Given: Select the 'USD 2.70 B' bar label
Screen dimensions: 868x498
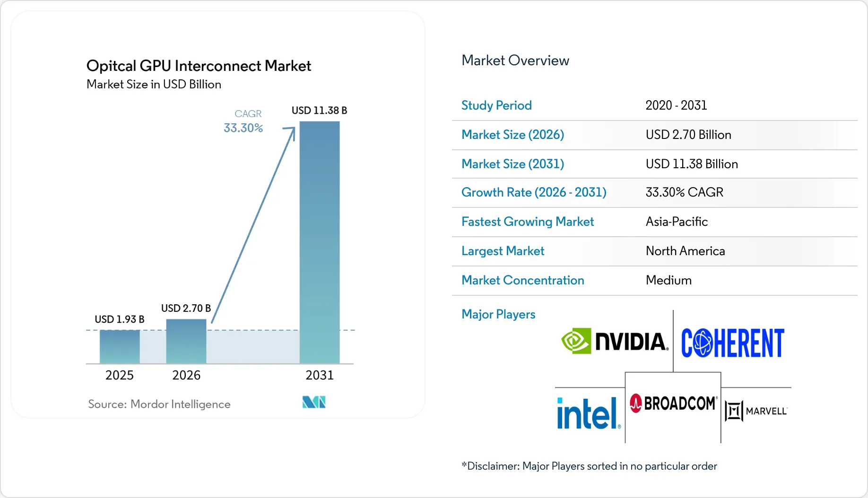Looking at the screenshot, I should coord(186,308).
